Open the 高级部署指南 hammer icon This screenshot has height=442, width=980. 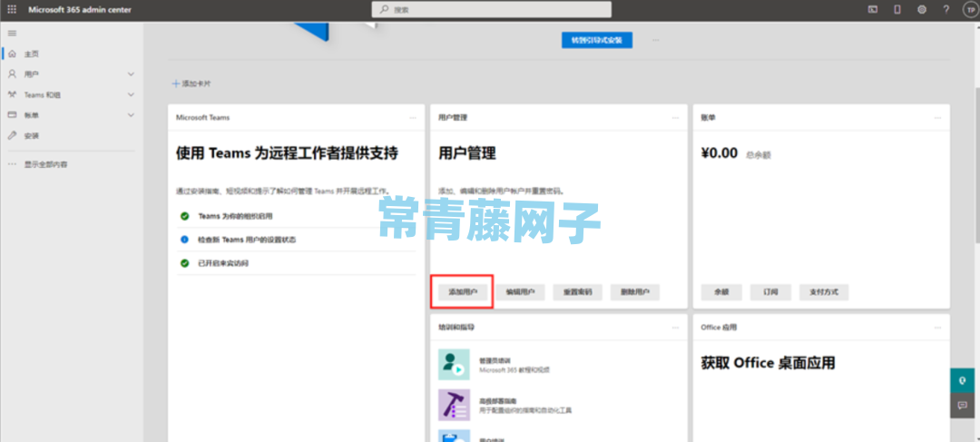(x=454, y=405)
